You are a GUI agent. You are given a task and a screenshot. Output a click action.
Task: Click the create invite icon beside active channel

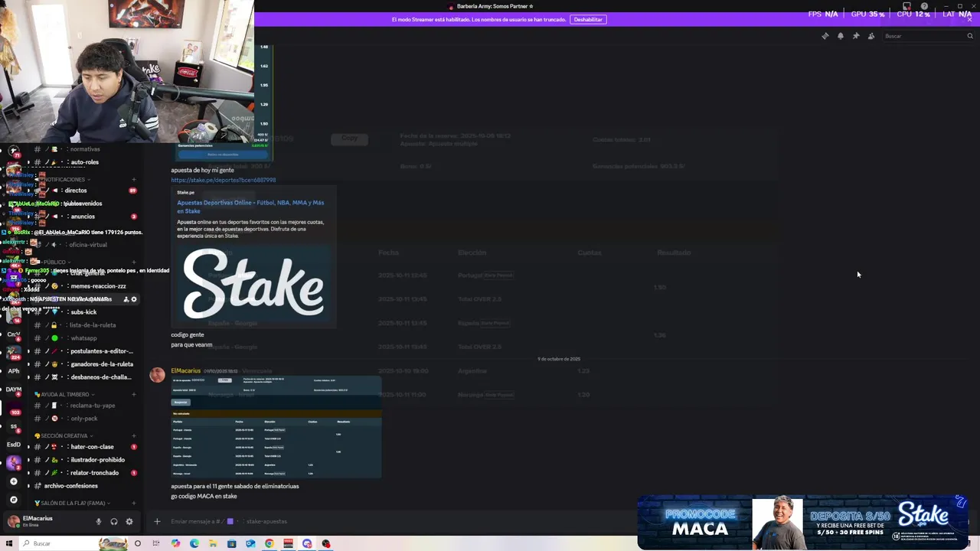pos(126,299)
